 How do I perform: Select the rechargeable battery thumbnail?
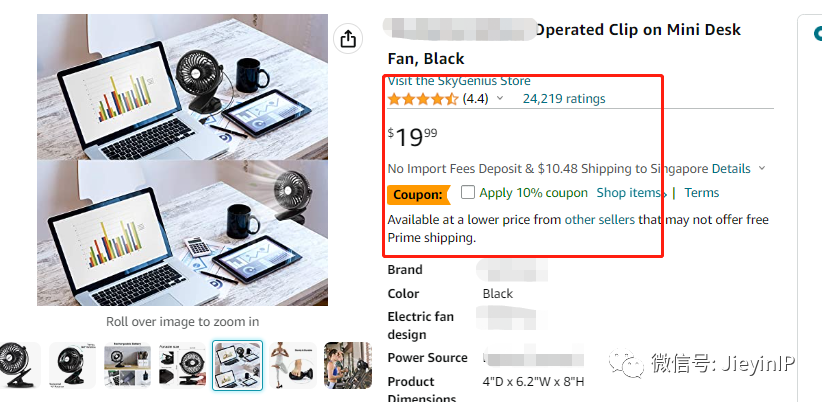[128, 366]
